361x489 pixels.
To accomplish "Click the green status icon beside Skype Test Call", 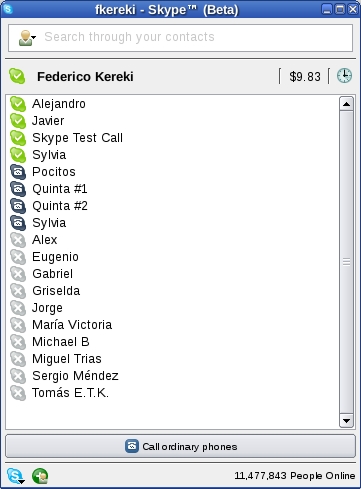I will (18, 138).
